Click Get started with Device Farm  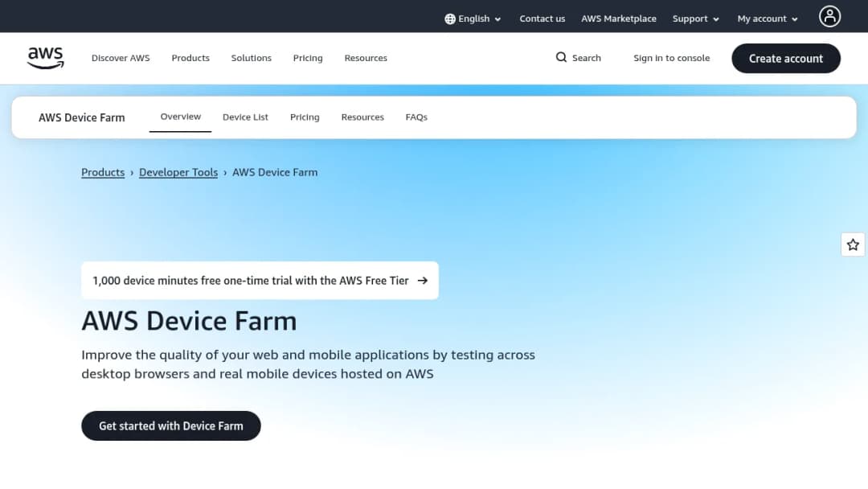point(171,426)
